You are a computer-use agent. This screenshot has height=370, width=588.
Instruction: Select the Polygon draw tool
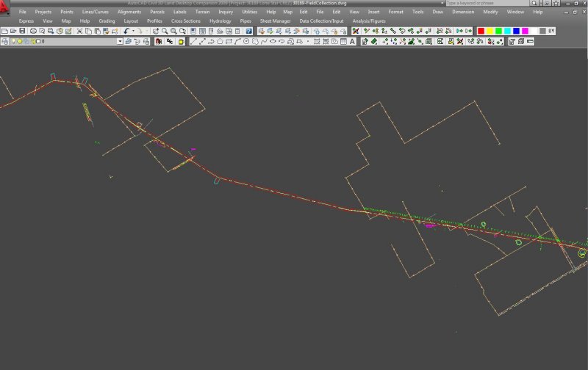[220, 42]
